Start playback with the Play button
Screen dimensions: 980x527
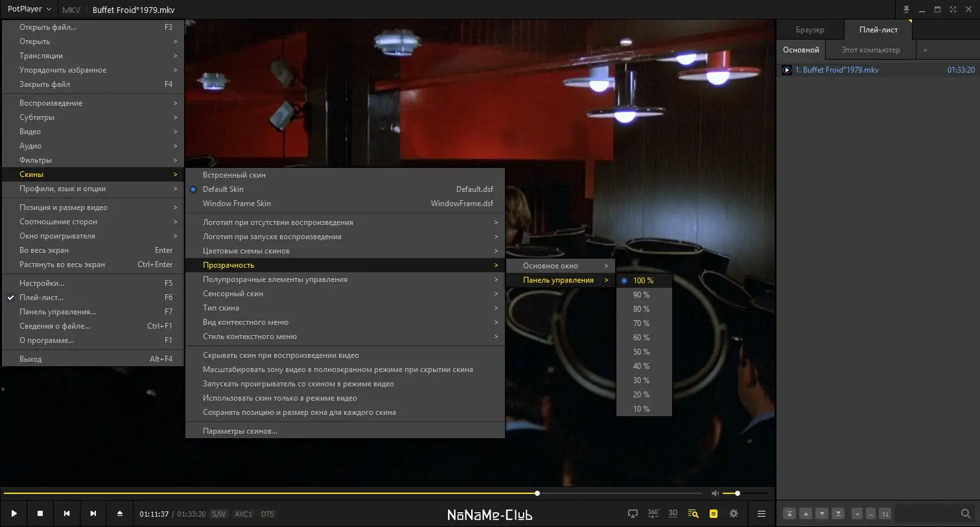pos(14,513)
